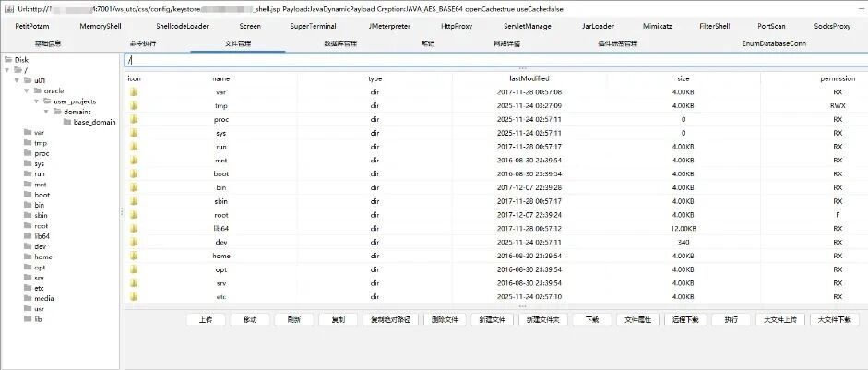Switch to the JMeterpreter tab
The width and height of the screenshot is (868, 370).
(x=389, y=26)
